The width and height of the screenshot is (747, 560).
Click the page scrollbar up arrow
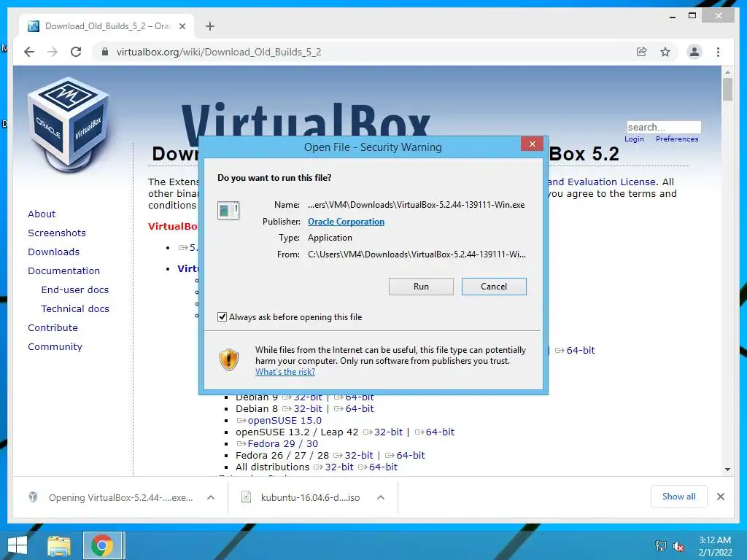pyautogui.click(x=727, y=72)
